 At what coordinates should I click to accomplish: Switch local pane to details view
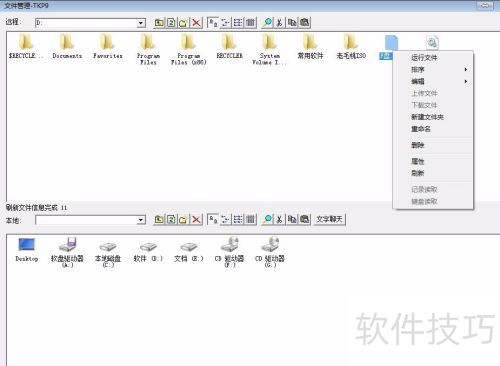(250, 219)
